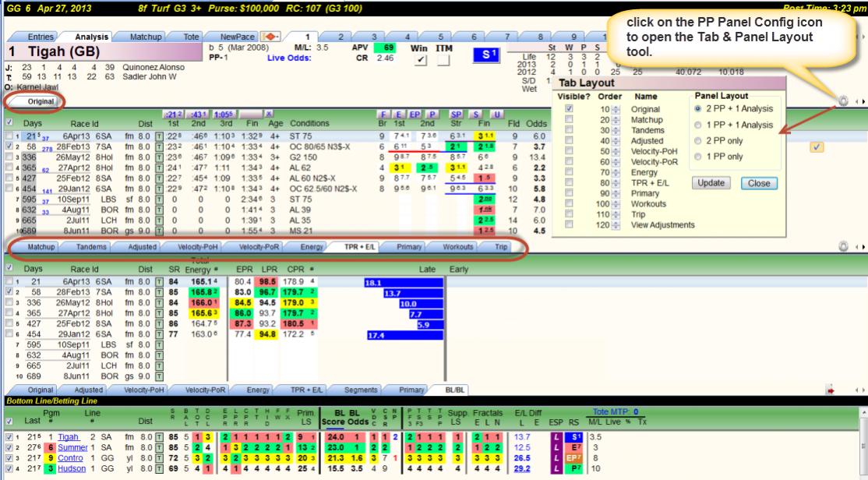
Task: Adjust the order stepper for TPR + E/L (80)
Action: [x=616, y=183]
